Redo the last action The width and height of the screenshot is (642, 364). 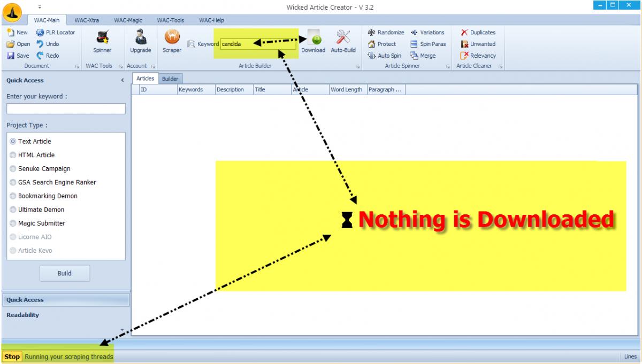[x=47, y=55]
